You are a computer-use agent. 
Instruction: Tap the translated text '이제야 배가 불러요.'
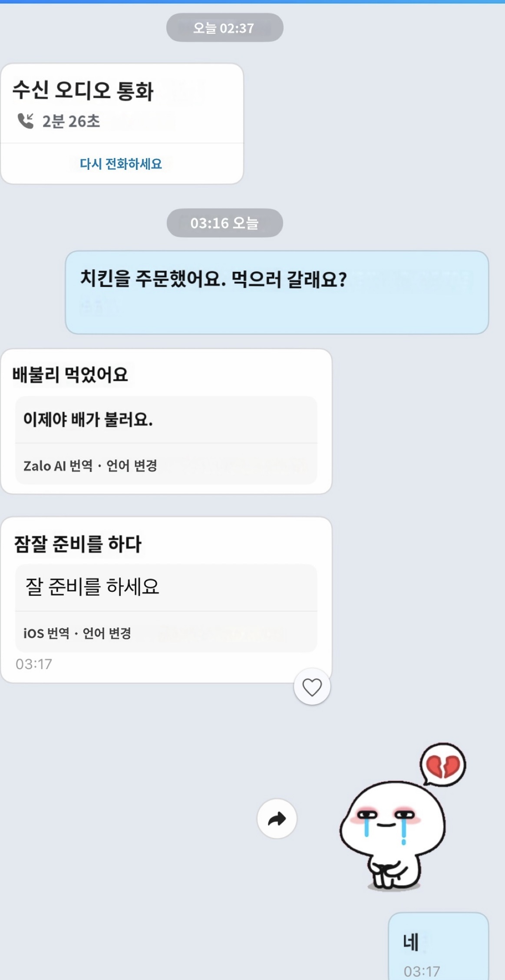[88, 419]
